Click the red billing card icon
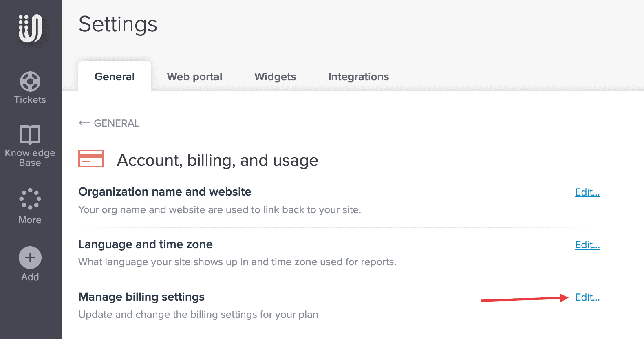 click(91, 159)
